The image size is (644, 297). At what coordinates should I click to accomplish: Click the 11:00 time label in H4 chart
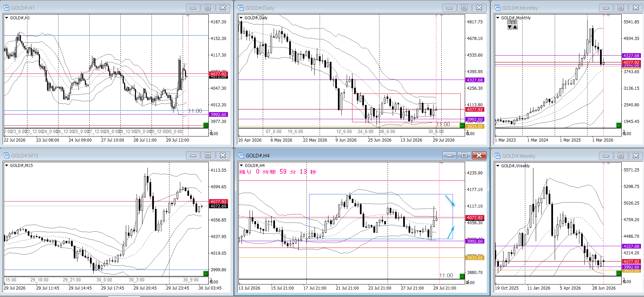[446, 275]
